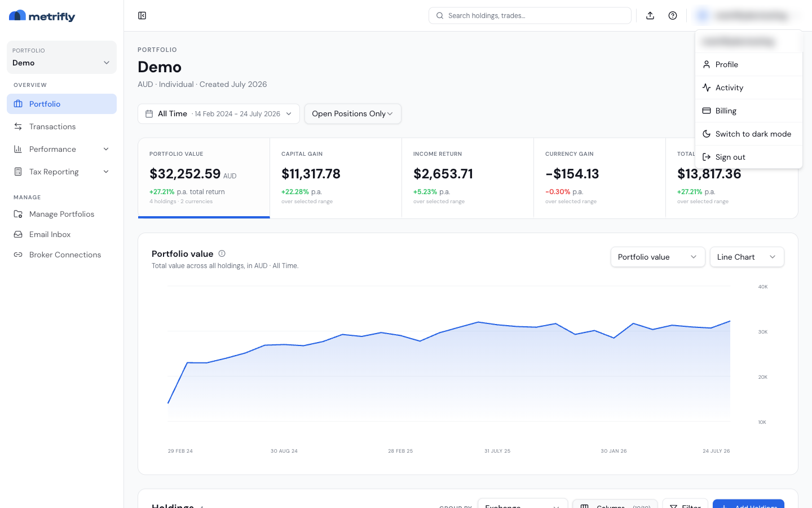Click the '4 holdings · 2 currencies' text
812x508 pixels.
(181, 202)
